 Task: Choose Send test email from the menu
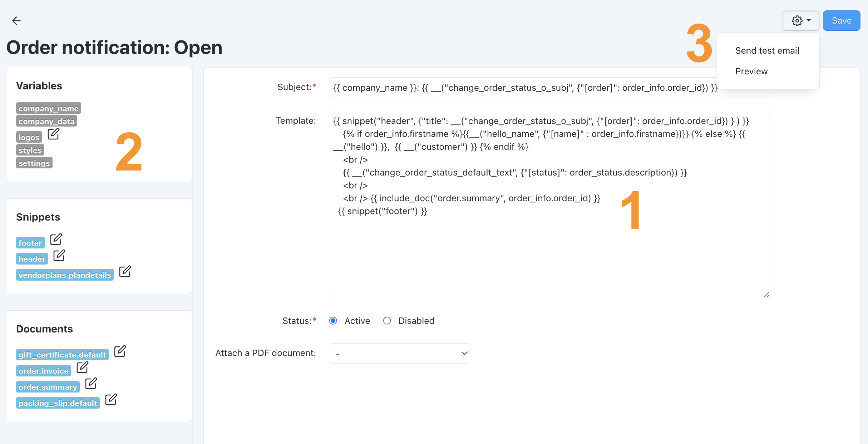[x=767, y=51]
